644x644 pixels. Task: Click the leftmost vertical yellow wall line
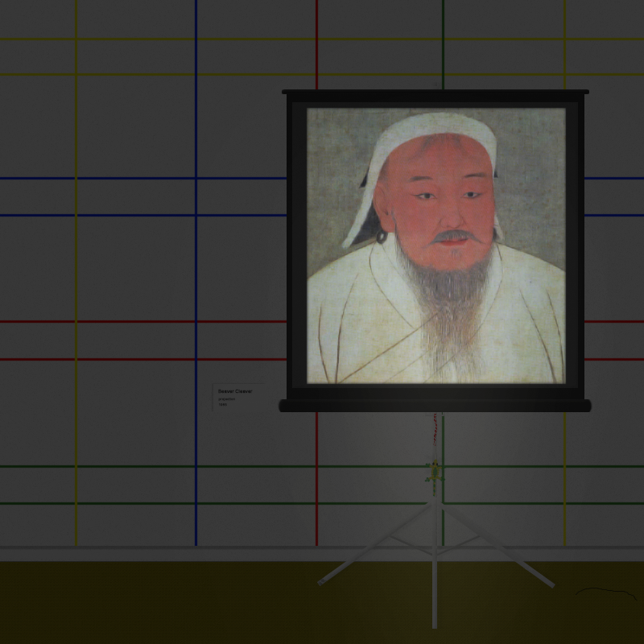click(76, 273)
